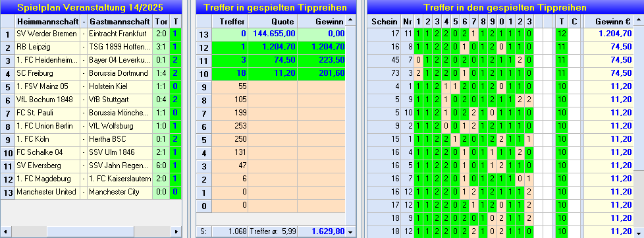The image size is (644, 238).
Task: Click the Quote column header
Action: (273, 21)
